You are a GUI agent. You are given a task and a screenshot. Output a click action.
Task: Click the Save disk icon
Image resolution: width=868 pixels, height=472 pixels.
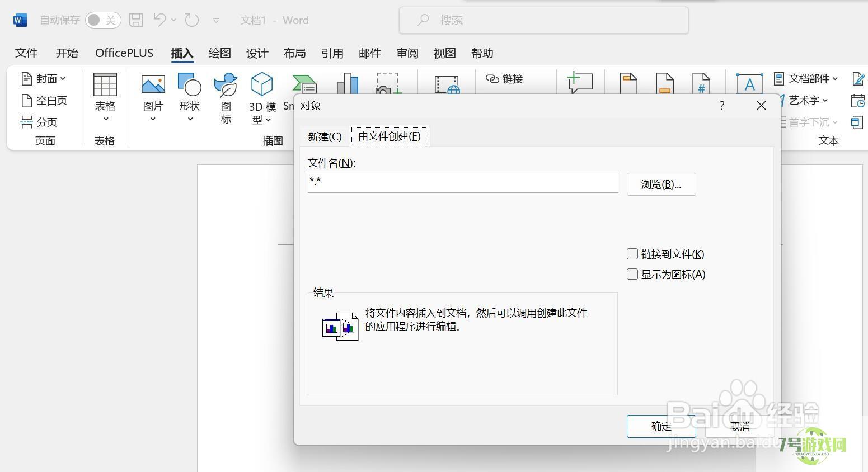[x=136, y=20]
